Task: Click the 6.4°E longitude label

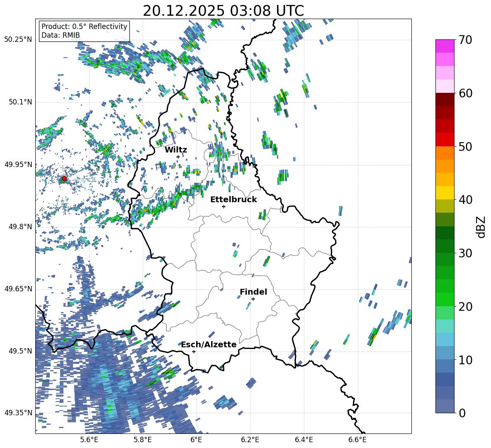Action: point(304,440)
